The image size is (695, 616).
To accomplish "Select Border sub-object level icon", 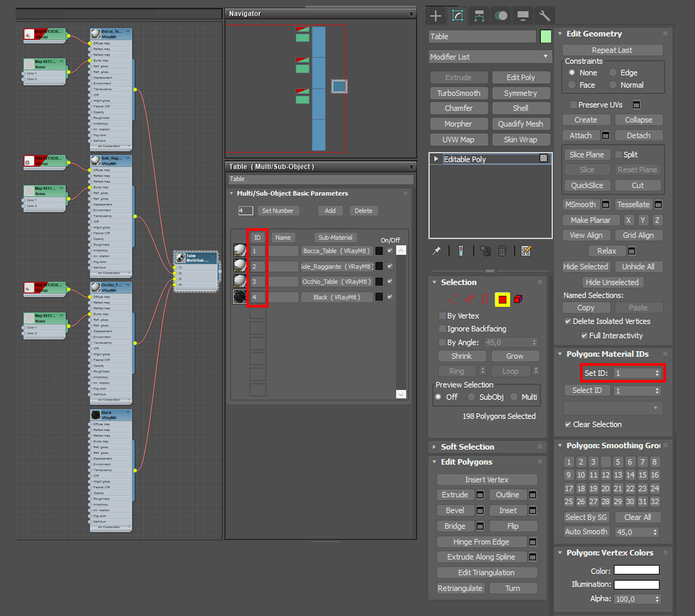I will 485,299.
